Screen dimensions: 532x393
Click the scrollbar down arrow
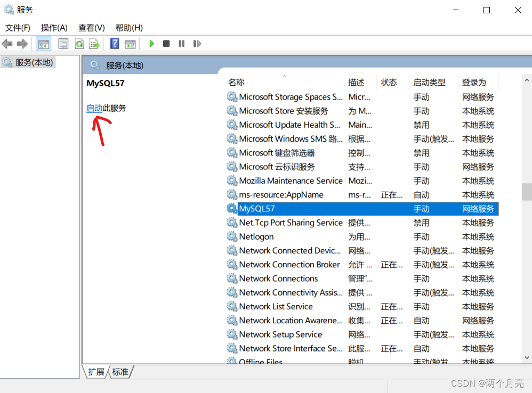tap(527, 357)
